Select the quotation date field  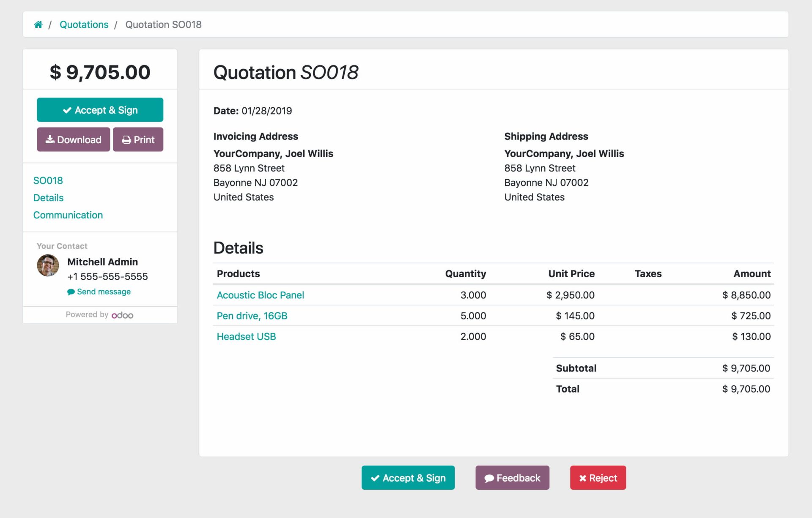point(266,111)
